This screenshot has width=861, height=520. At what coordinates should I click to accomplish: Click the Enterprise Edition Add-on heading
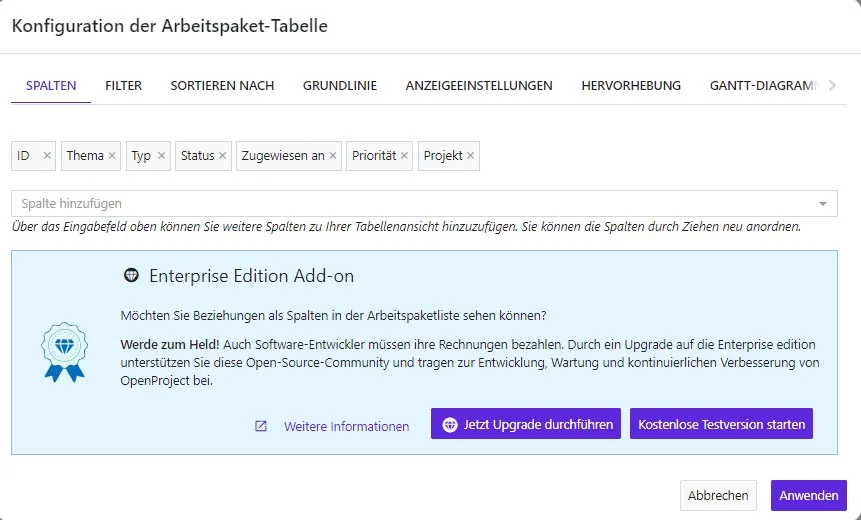click(251, 276)
